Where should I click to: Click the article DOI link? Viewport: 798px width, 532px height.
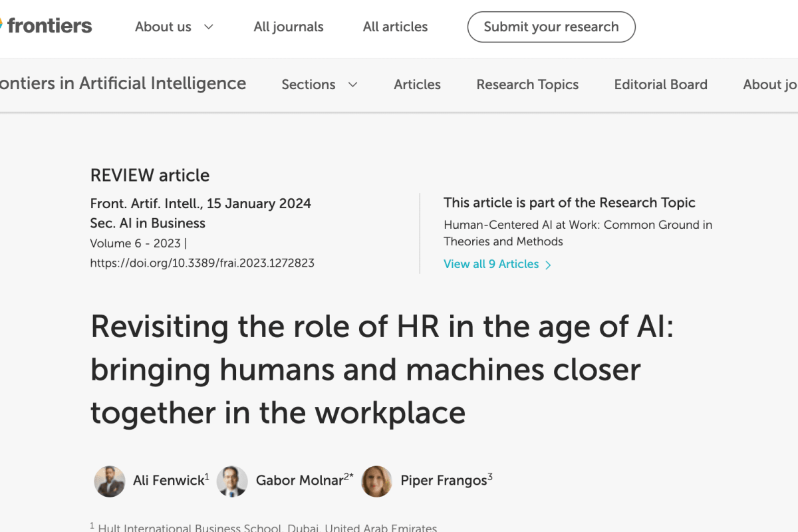202,263
